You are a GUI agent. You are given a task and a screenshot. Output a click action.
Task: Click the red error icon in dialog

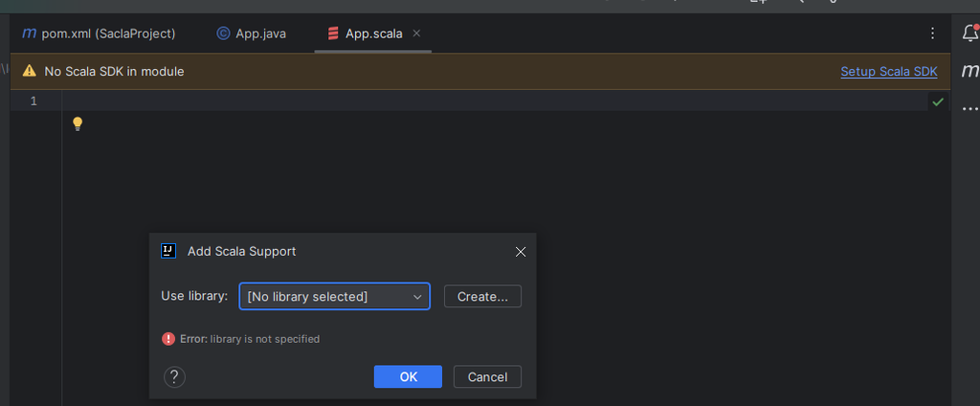pyautogui.click(x=168, y=339)
